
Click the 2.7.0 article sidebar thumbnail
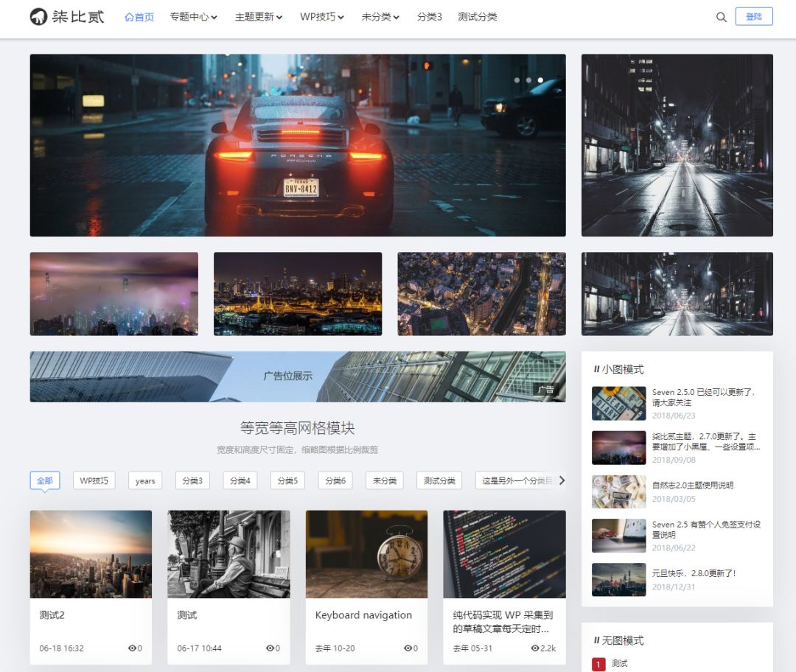[x=619, y=448]
